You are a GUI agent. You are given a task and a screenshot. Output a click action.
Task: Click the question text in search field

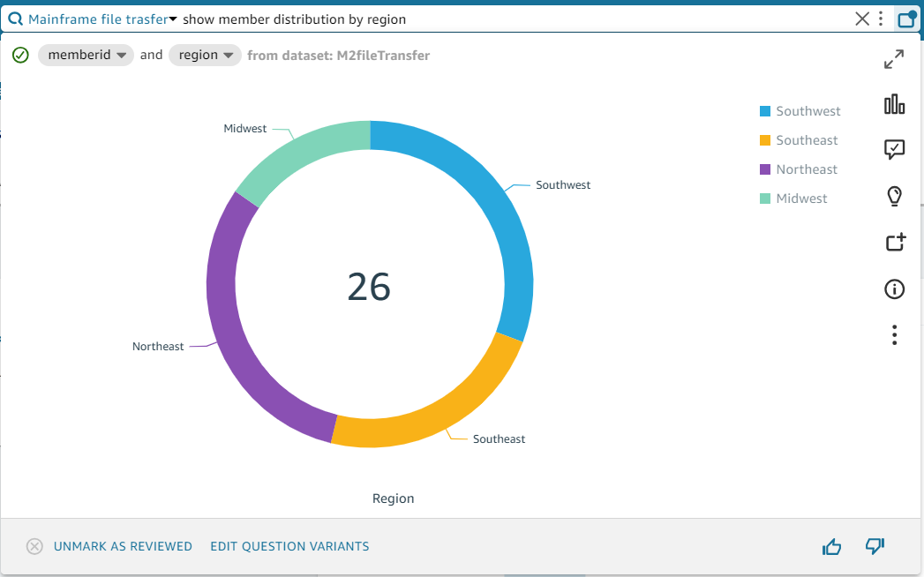(x=294, y=19)
